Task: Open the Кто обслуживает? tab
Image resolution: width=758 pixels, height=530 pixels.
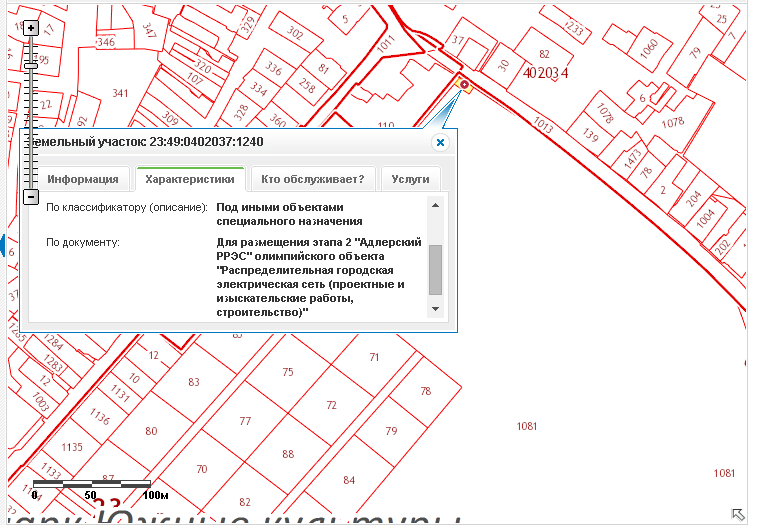Action: [x=312, y=180]
